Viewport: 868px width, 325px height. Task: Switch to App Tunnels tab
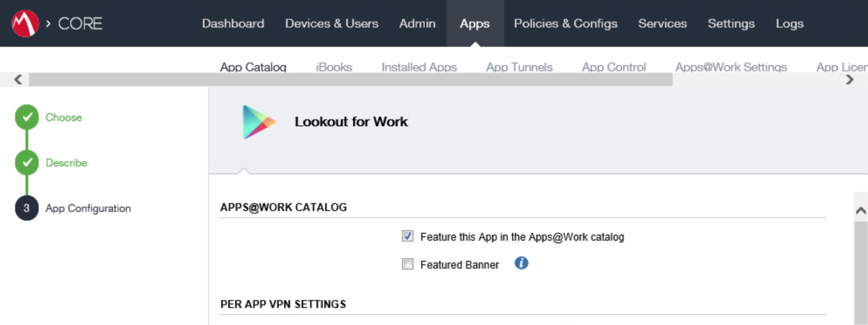pos(519,67)
